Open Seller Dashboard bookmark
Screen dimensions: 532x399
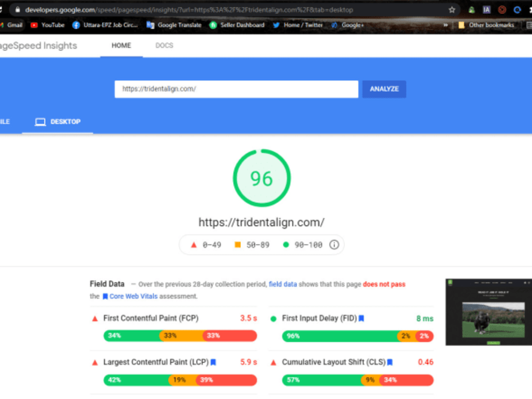[x=237, y=25]
